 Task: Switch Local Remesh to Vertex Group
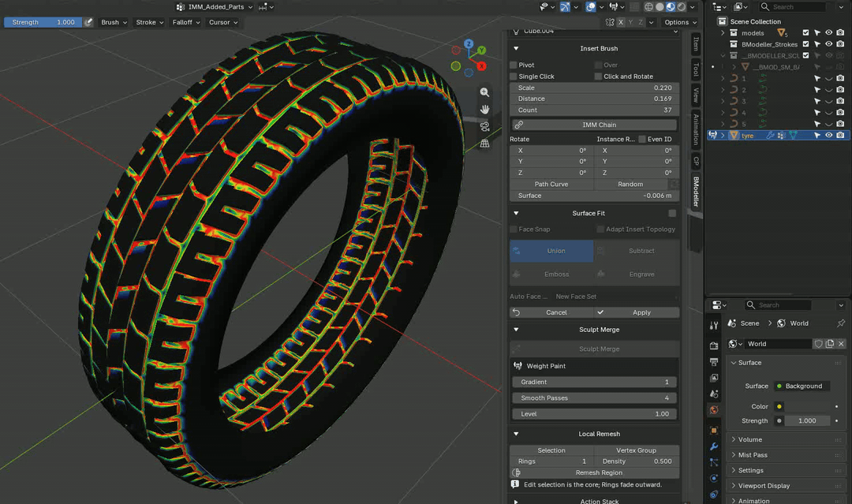pyautogui.click(x=637, y=450)
